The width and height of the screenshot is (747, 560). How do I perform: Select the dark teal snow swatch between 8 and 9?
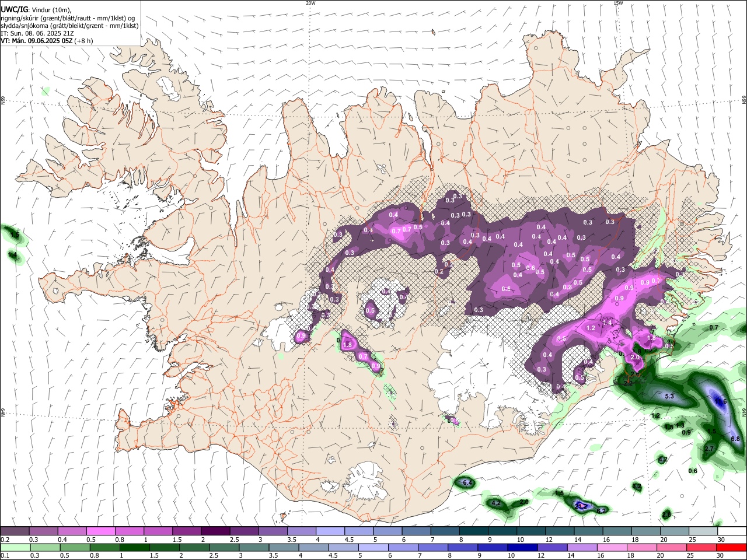[x=474, y=531]
